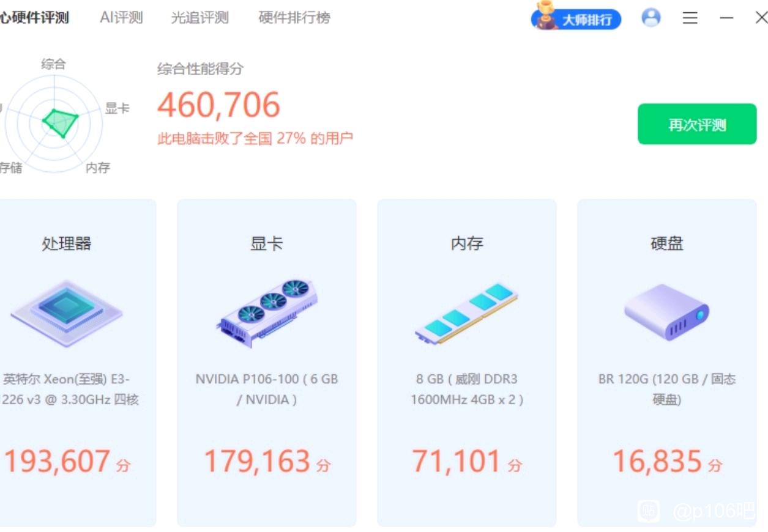Open the 大师排行 ranking button
Viewport: 768px width, 532px height.
click(x=576, y=19)
